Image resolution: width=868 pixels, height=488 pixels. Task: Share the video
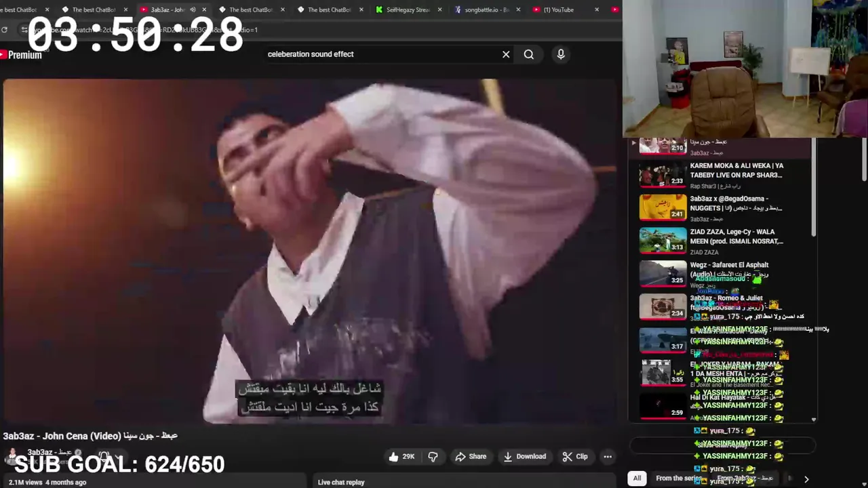tap(471, 457)
